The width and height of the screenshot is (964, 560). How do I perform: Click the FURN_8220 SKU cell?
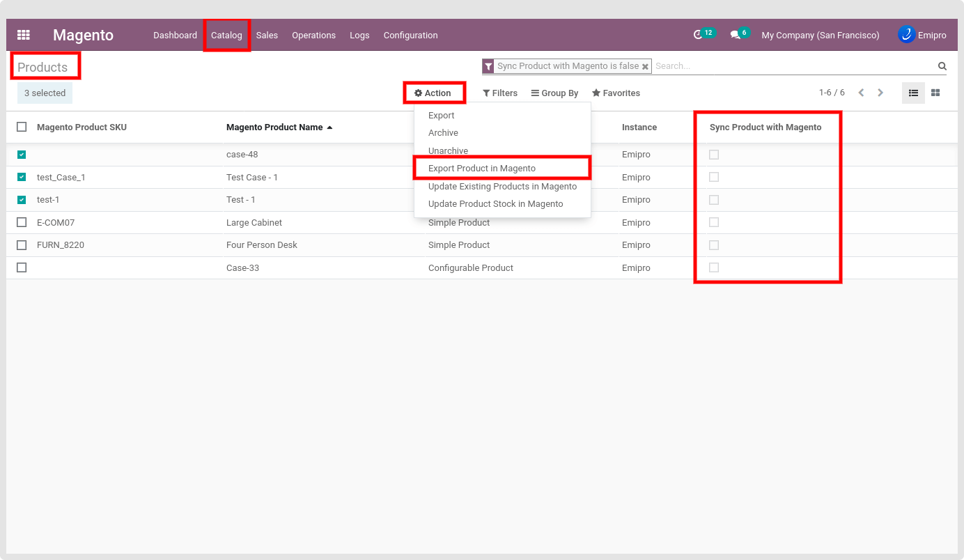point(61,245)
